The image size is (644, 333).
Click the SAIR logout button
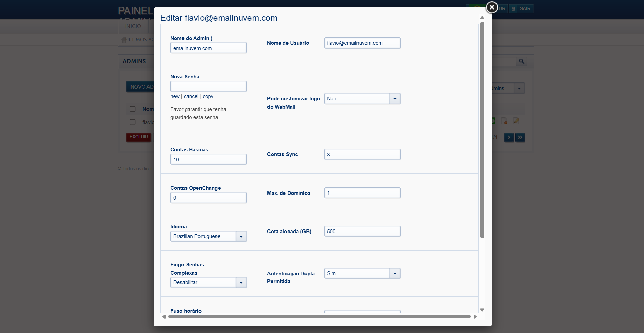(521, 8)
